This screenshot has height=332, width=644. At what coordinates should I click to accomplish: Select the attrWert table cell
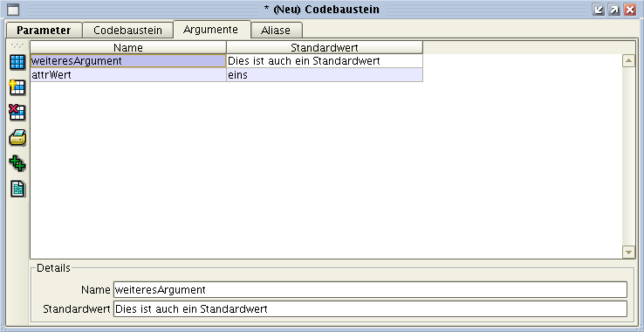point(128,75)
